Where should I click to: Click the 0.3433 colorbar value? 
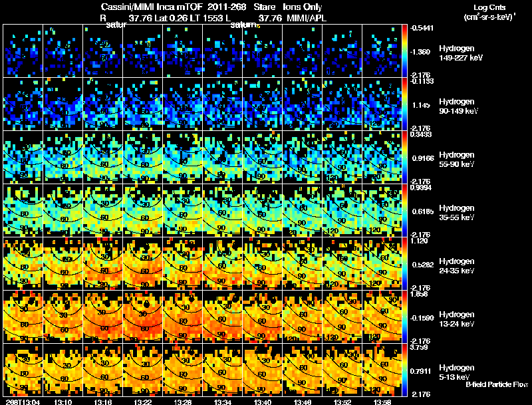[x=421, y=134]
